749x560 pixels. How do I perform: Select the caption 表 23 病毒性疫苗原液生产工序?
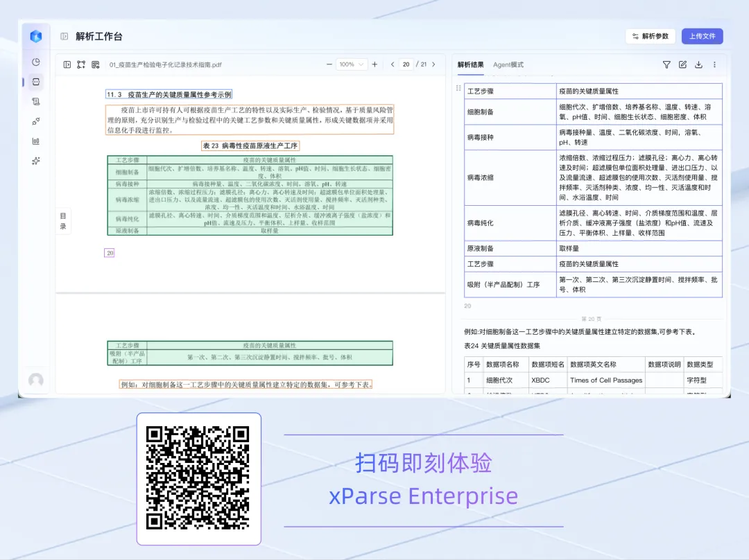250,146
